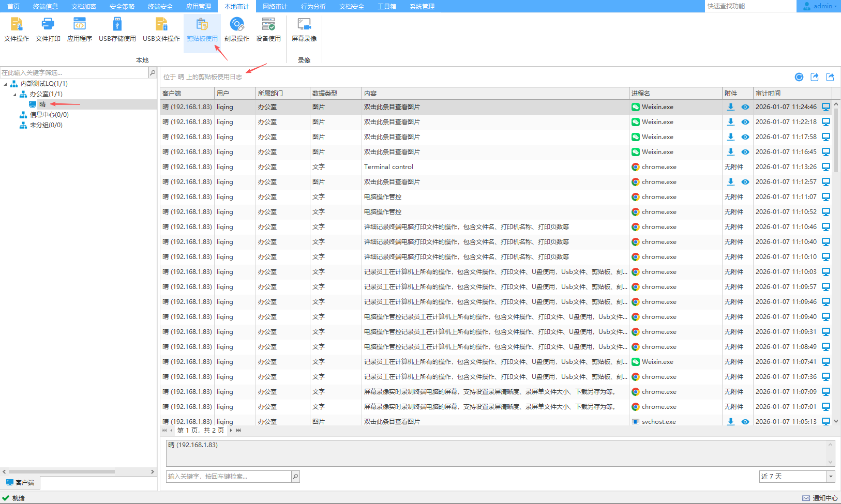Viewport: 841px width, 504px height.
Task: Open the 屏幕录像 screen recording tool
Action: pyautogui.click(x=304, y=29)
